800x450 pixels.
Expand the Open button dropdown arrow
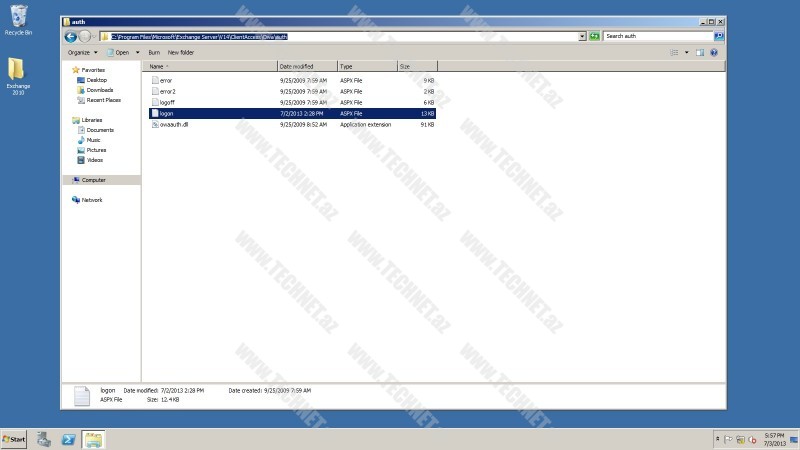(x=137, y=53)
